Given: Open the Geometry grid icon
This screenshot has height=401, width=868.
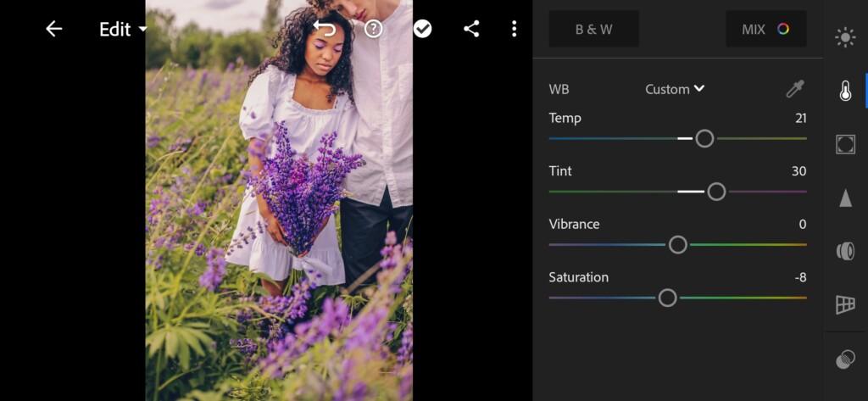Looking at the screenshot, I should (x=845, y=304).
